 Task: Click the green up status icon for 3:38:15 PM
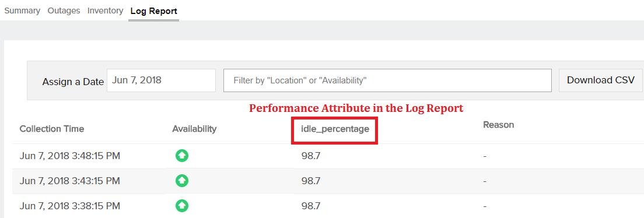(181, 205)
